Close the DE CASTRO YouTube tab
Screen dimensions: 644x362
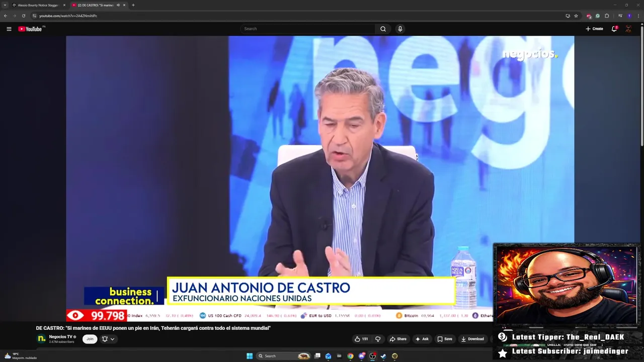point(124,5)
